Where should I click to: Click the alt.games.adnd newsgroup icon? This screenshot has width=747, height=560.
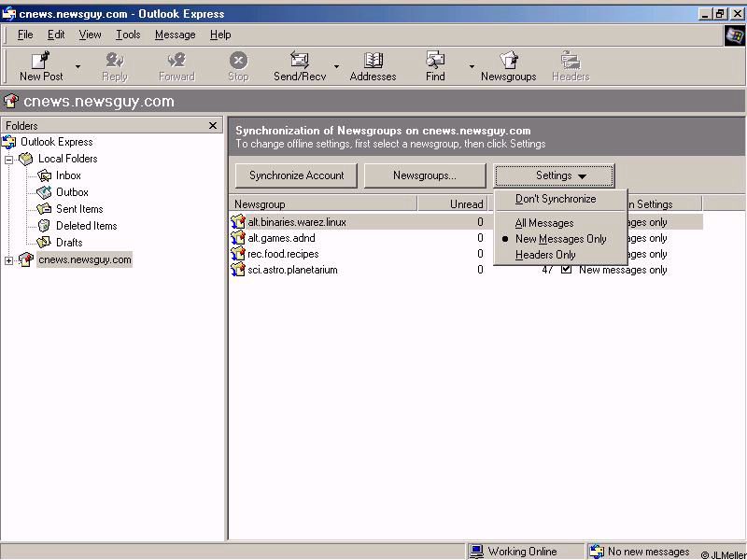pos(238,238)
